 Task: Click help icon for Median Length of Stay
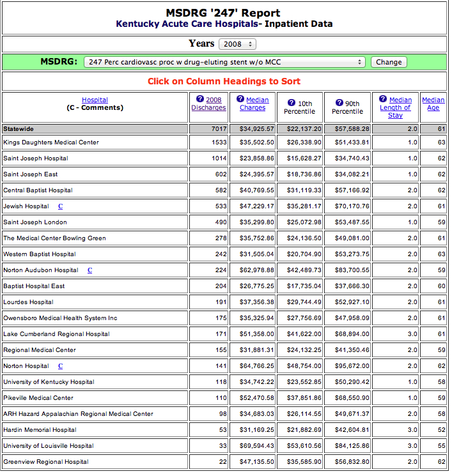383,99
